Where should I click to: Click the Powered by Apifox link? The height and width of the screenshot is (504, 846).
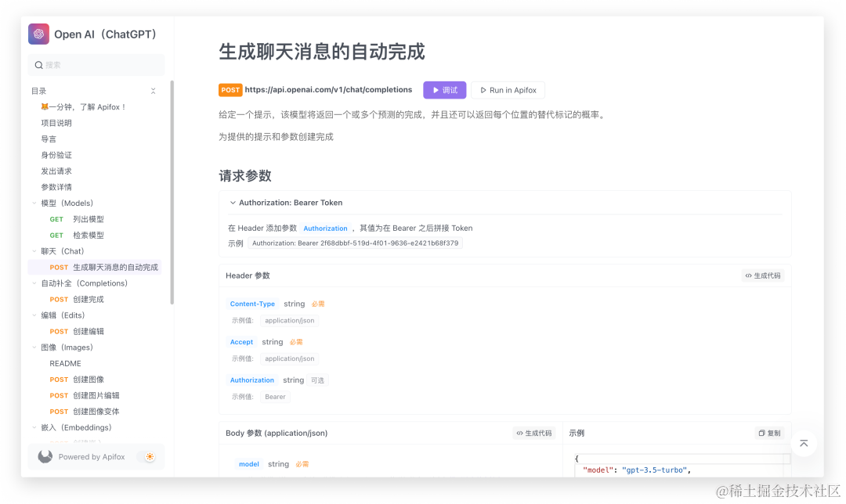pyautogui.click(x=92, y=456)
